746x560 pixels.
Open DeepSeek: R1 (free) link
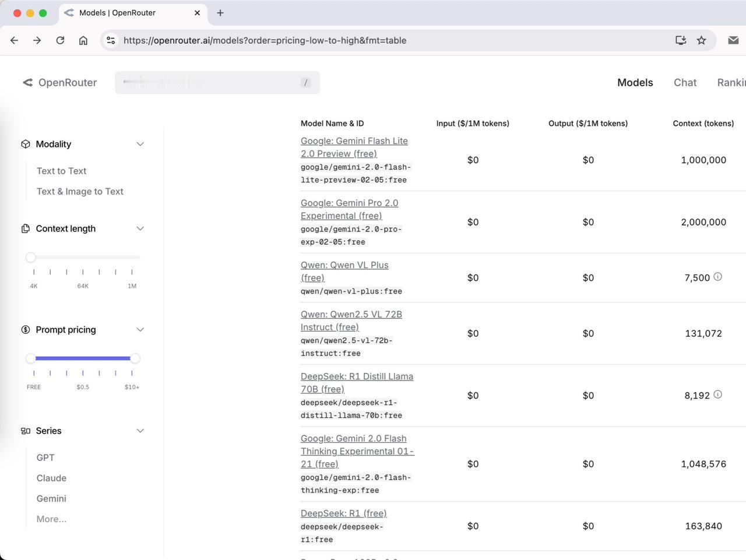(344, 513)
